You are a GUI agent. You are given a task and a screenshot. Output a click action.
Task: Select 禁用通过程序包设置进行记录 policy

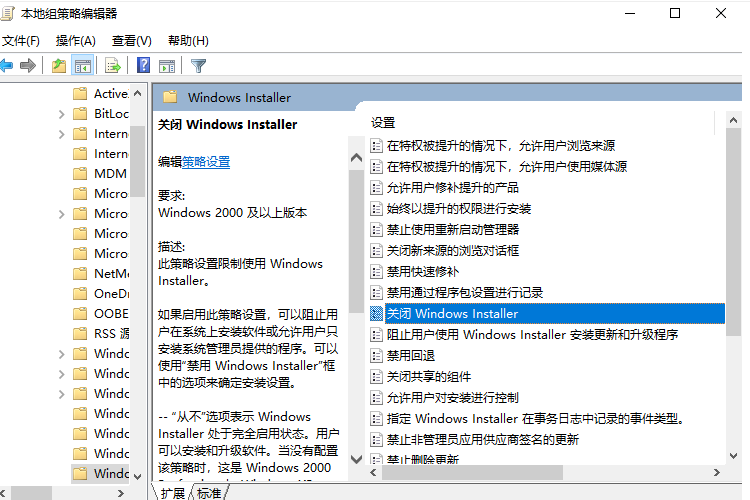click(464, 293)
